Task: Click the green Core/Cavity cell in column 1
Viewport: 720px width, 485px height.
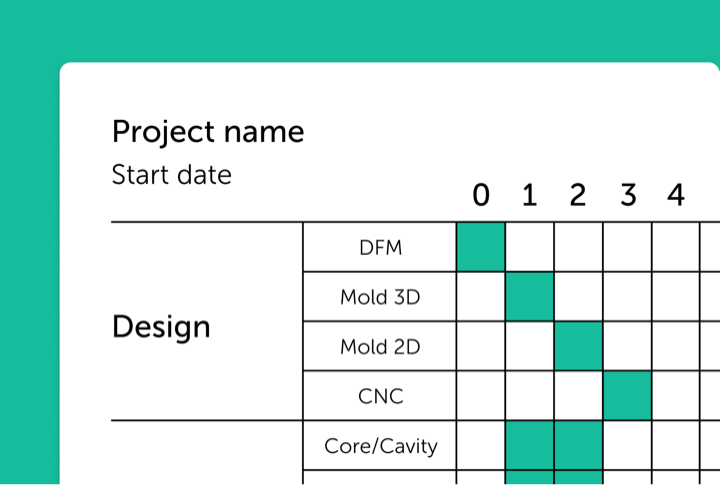Action: pos(530,445)
